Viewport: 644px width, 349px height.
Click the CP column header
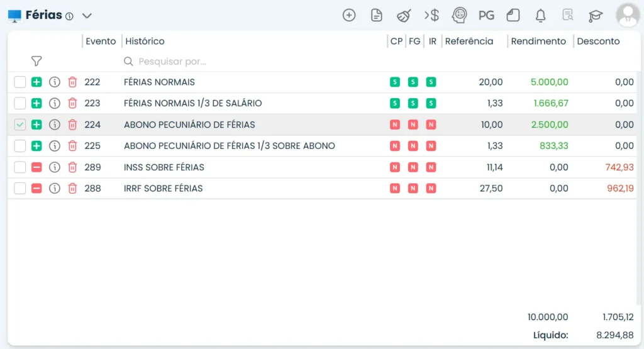coord(396,41)
